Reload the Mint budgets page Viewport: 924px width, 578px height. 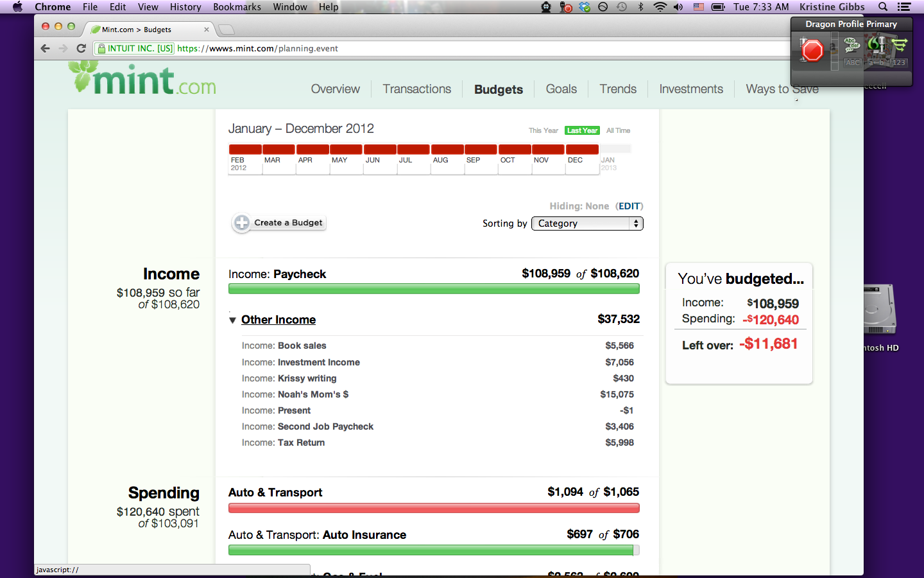[81, 48]
